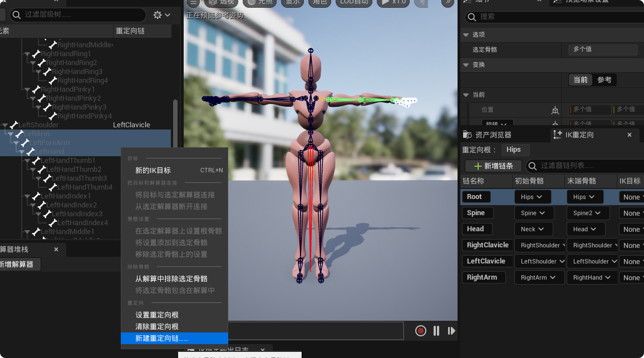Open hierarchy settings gear menu
This screenshot has height=358, width=644.
161,15
